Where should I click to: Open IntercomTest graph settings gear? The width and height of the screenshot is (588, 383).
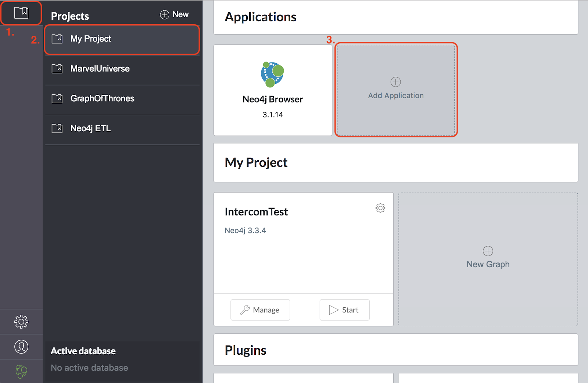pos(380,208)
